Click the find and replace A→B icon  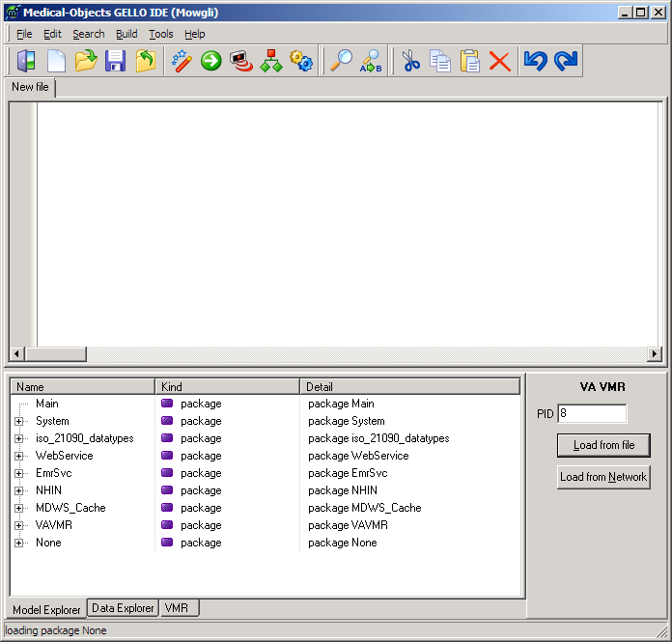pos(371,61)
